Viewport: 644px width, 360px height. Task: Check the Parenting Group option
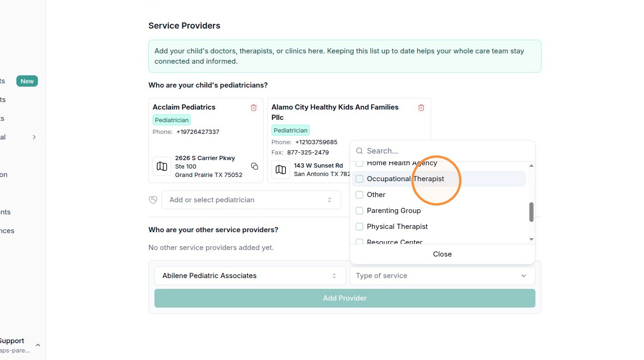click(359, 211)
